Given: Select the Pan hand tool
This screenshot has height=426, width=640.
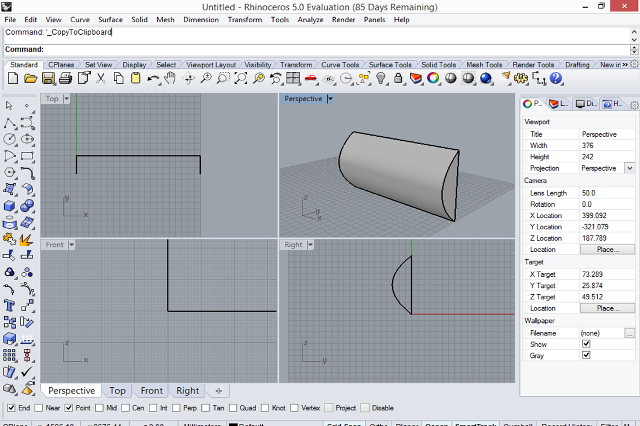Looking at the screenshot, I should point(170,78).
